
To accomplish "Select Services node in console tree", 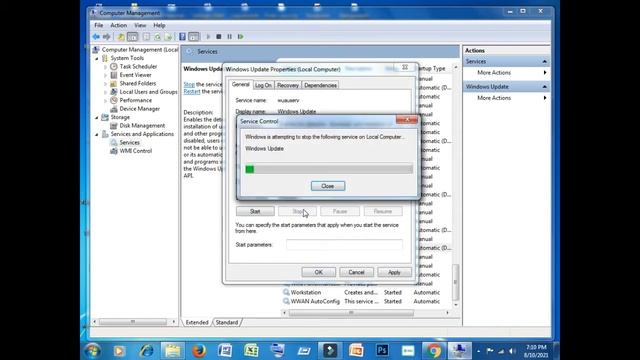I will (x=129, y=142).
